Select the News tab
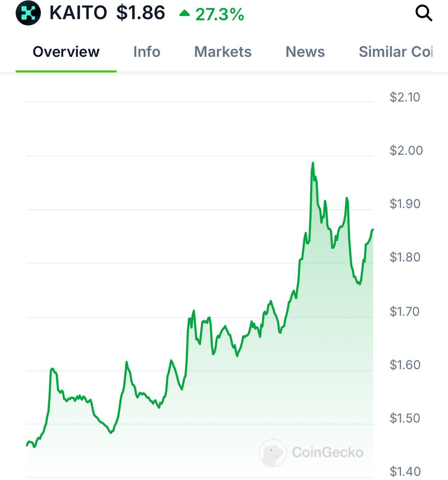This screenshot has width=448, height=480. 305,52
